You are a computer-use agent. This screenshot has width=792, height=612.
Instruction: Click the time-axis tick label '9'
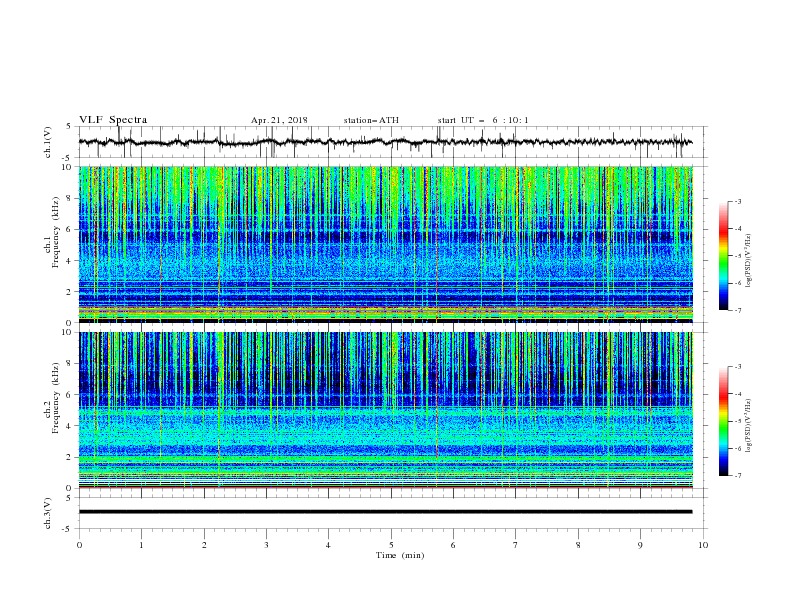(640, 545)
